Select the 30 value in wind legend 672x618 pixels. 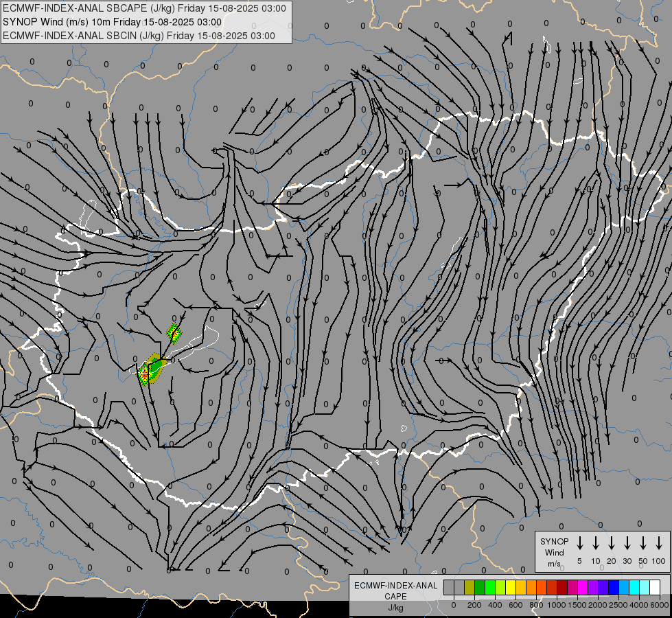(627, 561)
